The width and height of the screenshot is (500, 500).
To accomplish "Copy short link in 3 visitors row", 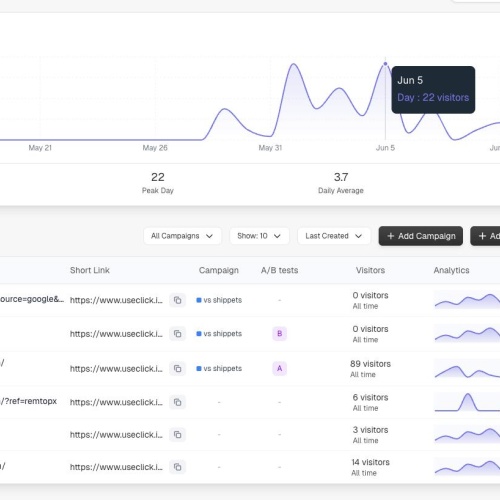I will click(x=177, y=435).
